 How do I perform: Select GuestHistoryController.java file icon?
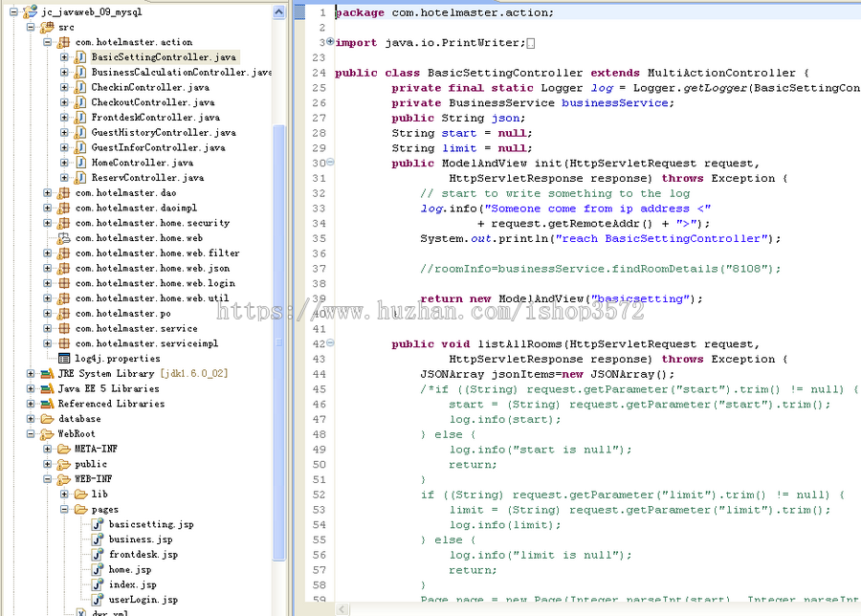point(80,132)
